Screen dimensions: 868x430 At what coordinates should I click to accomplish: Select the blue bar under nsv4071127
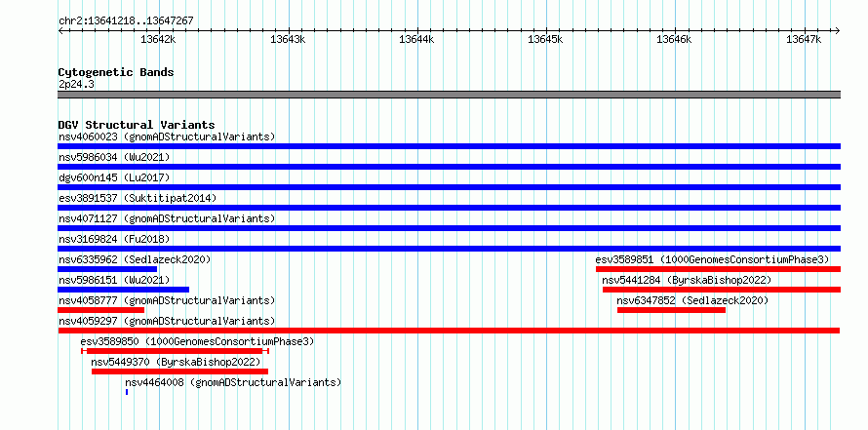pyautogui.click(x=449, y=228)
